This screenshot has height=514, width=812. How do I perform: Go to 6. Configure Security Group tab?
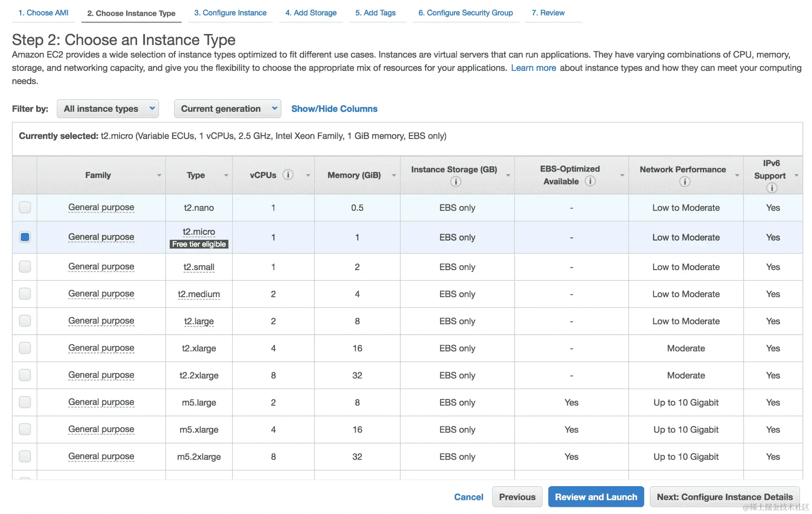coord(465,13)
